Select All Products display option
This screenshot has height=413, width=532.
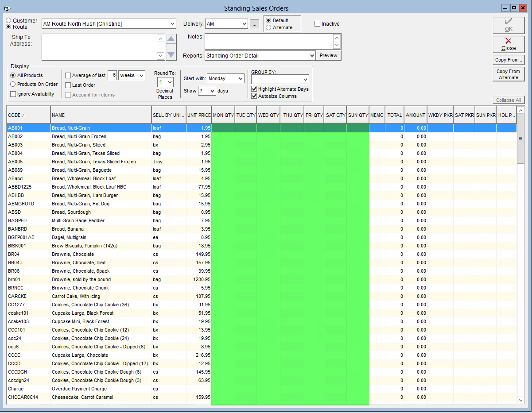(x=13, y=76)
